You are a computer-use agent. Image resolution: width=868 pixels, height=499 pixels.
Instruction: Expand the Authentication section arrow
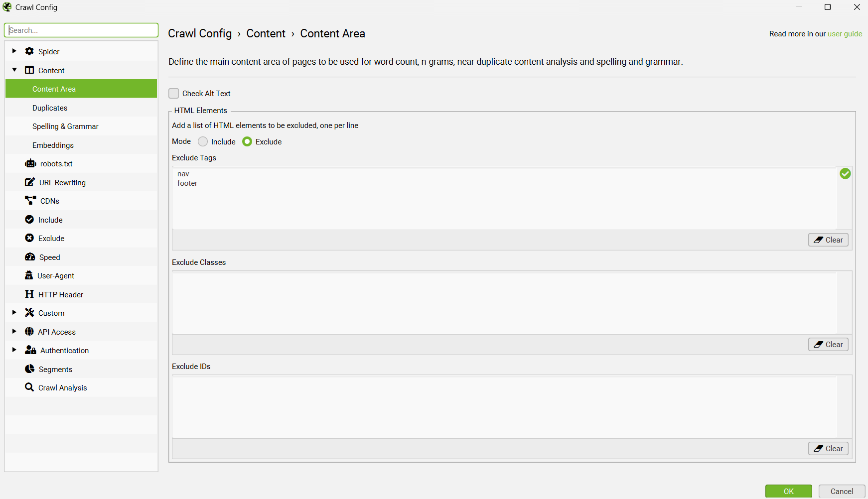point(14,350)
